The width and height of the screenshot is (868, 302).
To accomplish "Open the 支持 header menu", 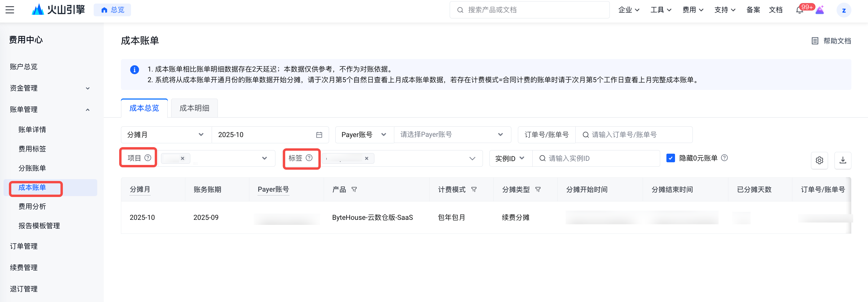I will point(725,10).
